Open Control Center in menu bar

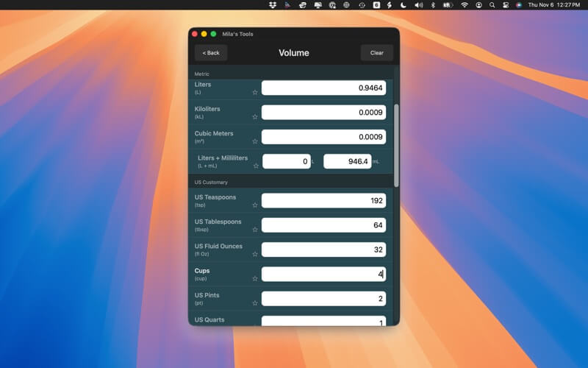tap(506, 5)
